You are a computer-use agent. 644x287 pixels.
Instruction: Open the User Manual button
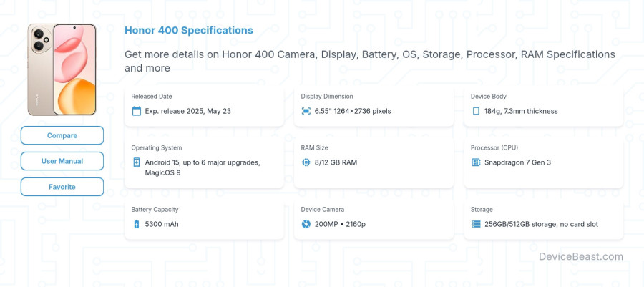point(62,161)
